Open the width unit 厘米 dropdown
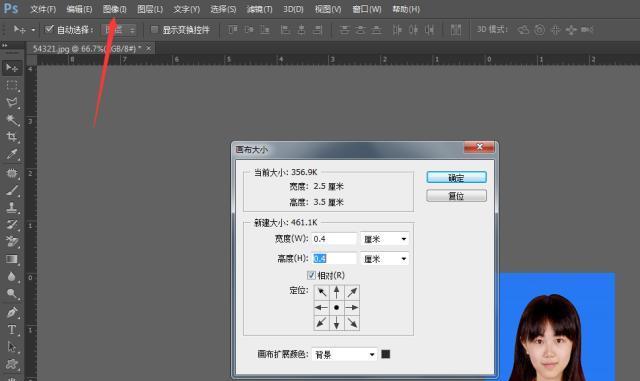 click(x=384, y=239)
